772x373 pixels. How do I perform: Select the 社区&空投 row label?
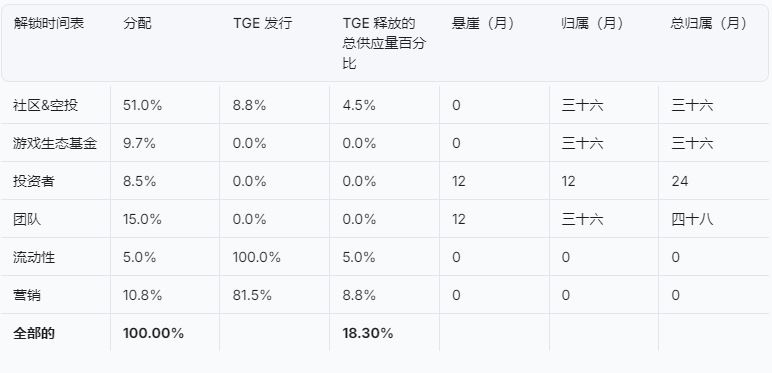45,105
